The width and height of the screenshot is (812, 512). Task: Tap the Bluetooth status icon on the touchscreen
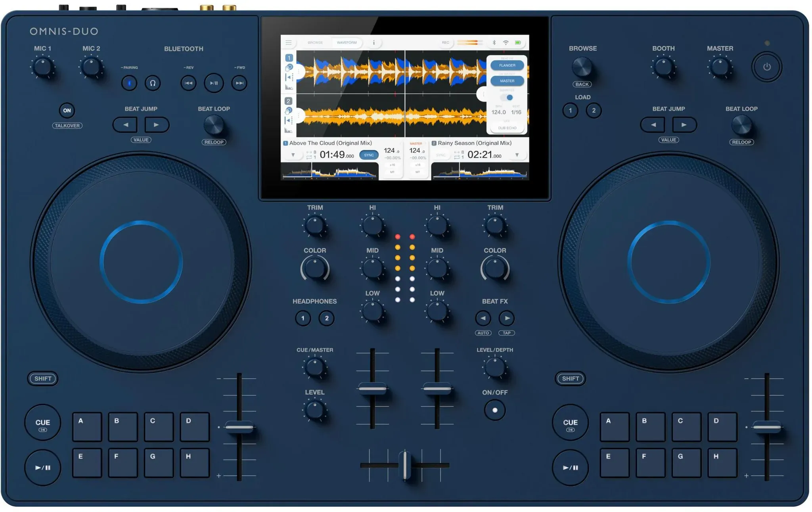click(494, 42)
